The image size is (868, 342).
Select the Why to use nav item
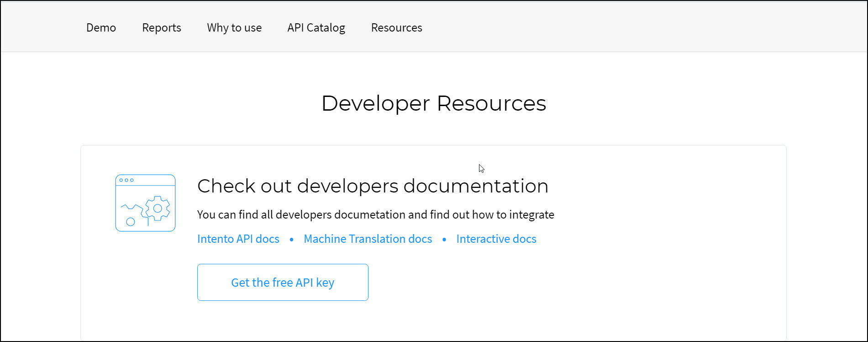click(234, 28)
